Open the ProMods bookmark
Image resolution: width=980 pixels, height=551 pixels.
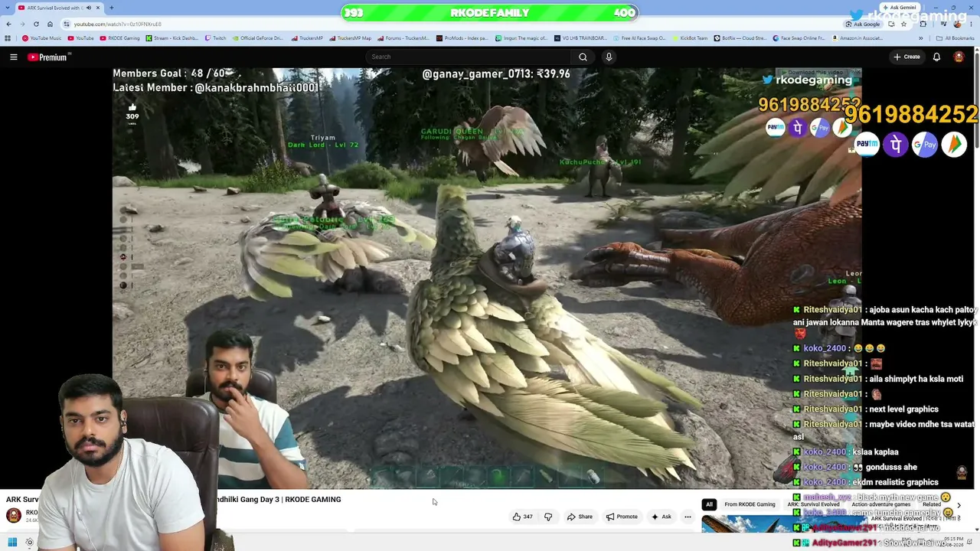(462, 38)
